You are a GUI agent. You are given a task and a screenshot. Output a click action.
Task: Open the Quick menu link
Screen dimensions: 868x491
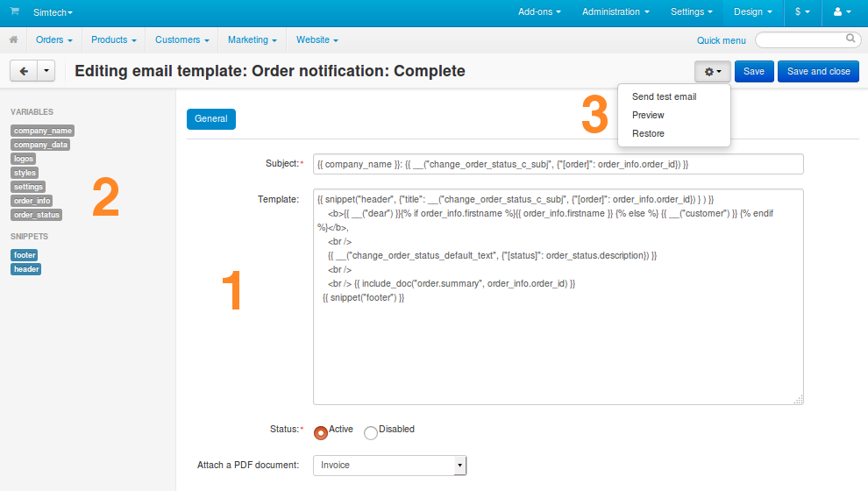[x=721, y=40]
